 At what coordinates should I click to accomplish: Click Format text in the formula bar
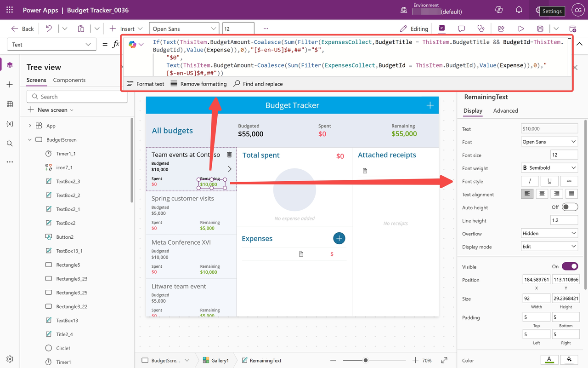coord(145,84)
